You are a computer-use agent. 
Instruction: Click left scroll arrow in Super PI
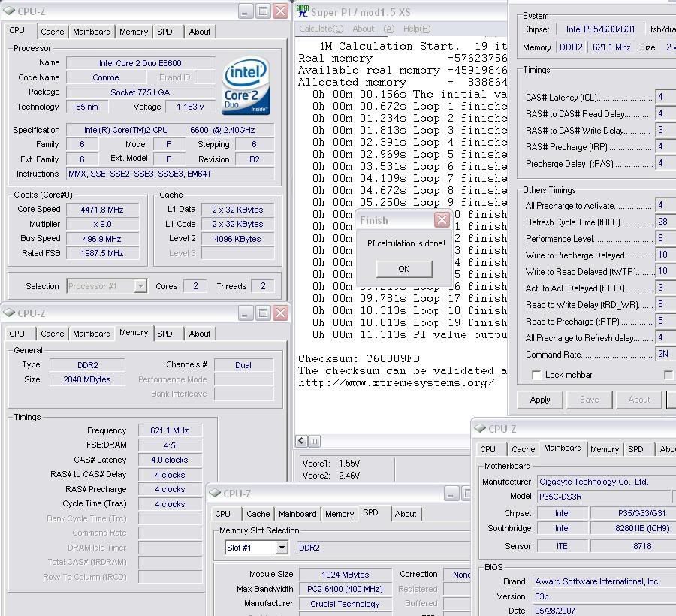point(301,440)
